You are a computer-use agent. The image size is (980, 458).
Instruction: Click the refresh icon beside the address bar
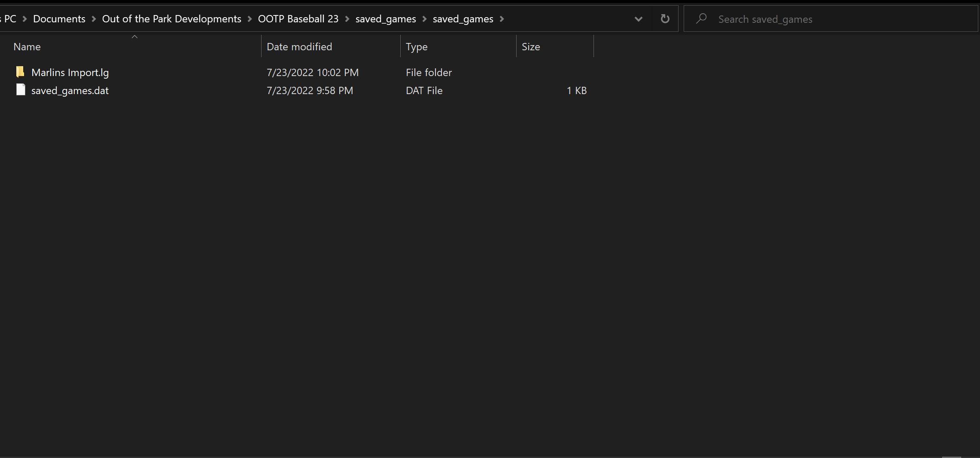click(665, 19)
